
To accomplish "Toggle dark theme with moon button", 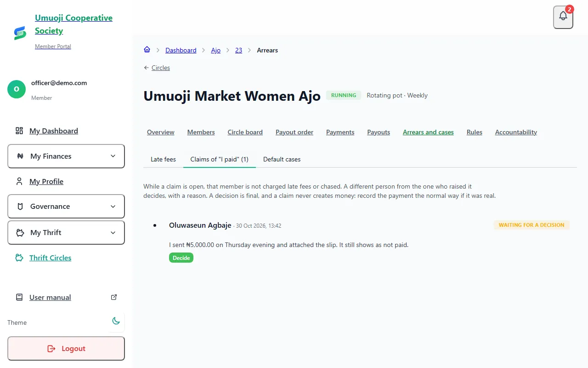I will pos(116,321).
